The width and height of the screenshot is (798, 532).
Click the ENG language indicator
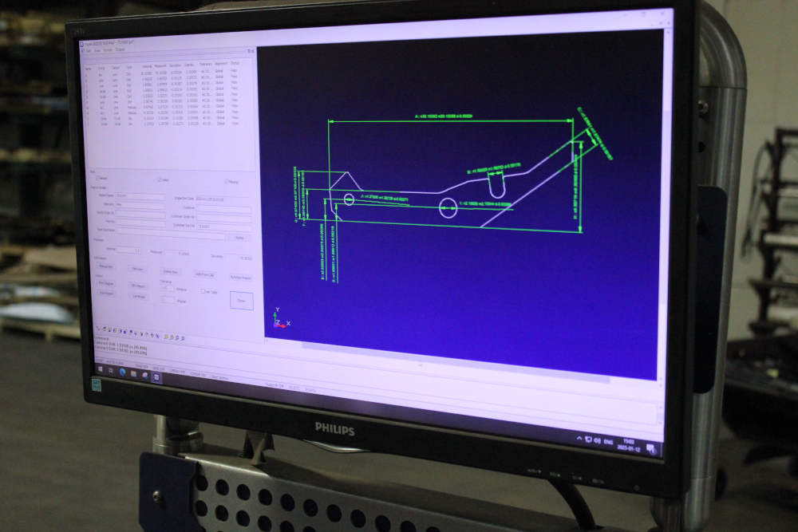608,442
